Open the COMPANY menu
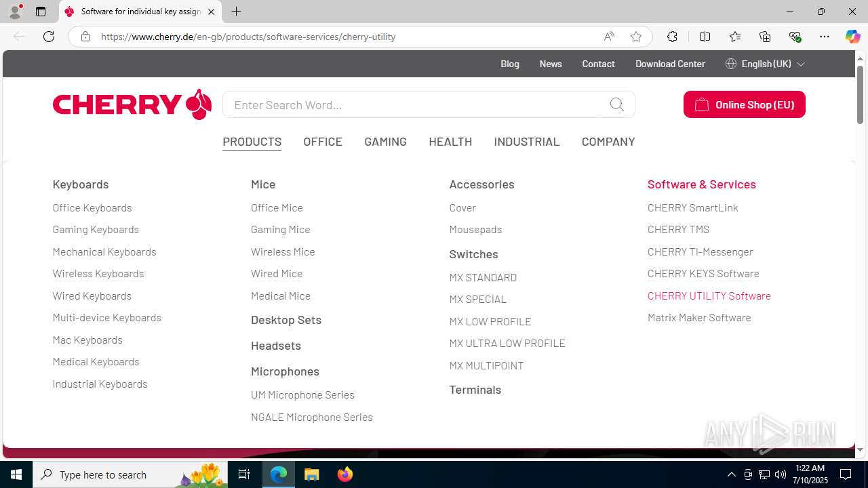 pos(608,142)
